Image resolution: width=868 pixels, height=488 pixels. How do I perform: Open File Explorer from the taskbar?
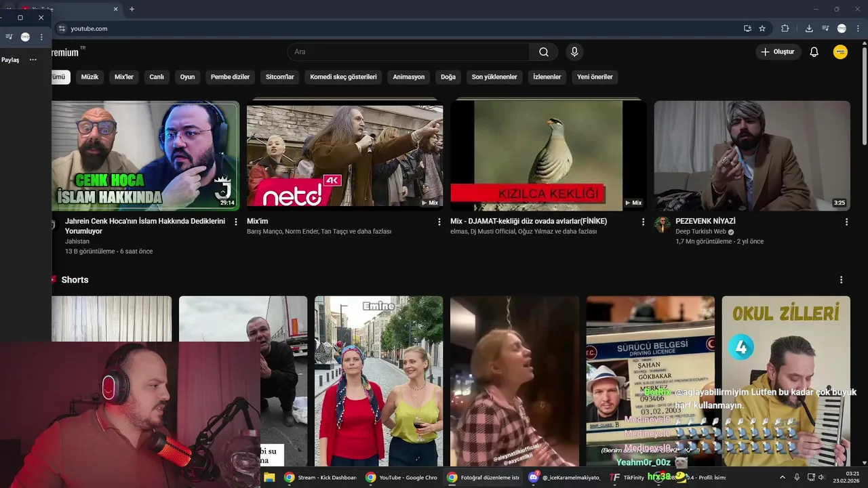point(269,477)
